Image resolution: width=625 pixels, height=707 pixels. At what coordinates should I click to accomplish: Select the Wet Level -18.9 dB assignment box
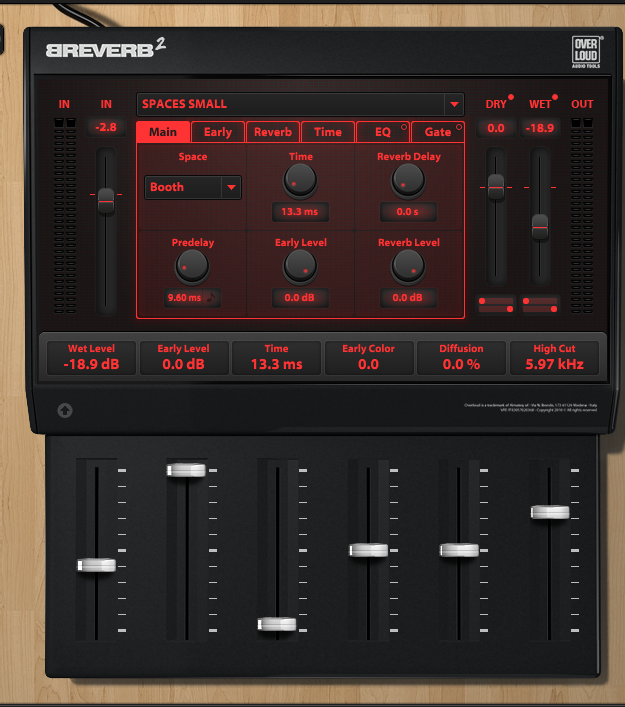click(x=92, y=358)
